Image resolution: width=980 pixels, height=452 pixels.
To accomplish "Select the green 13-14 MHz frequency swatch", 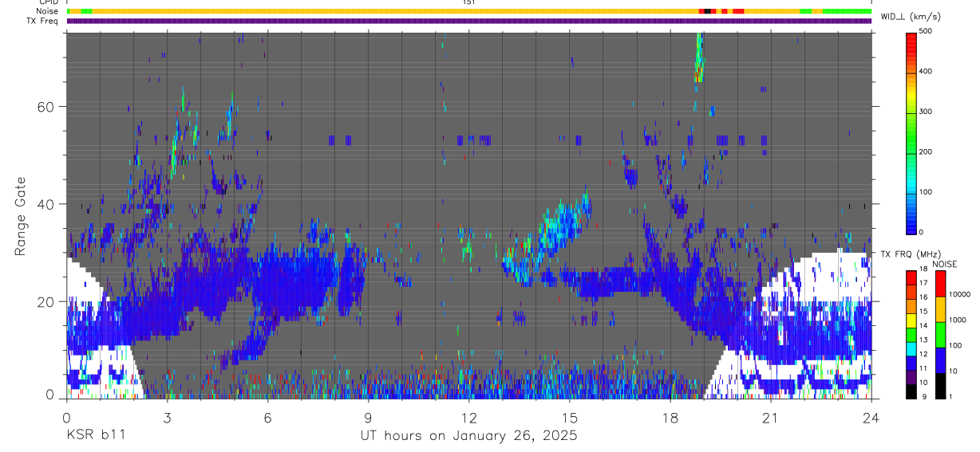I will coord(911,334).
